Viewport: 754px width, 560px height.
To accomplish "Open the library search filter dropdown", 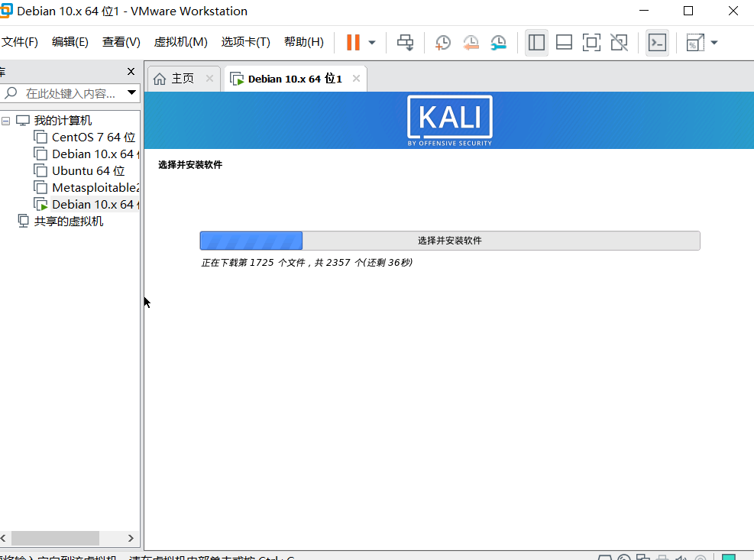I will tap(131, 93).
